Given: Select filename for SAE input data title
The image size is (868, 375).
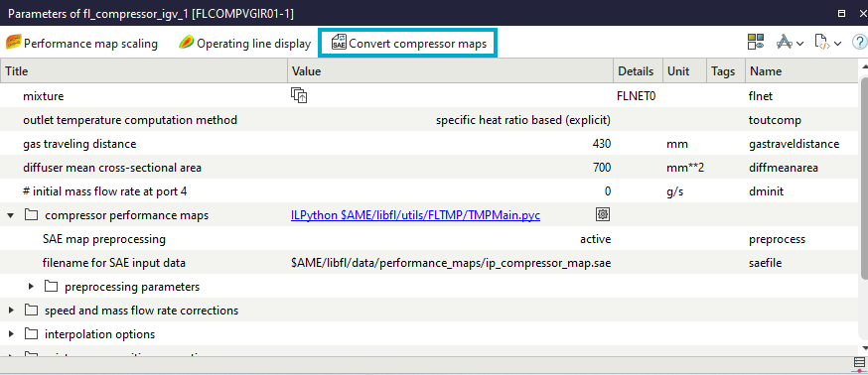Looking at the screenshot, I should coord(114,263).
